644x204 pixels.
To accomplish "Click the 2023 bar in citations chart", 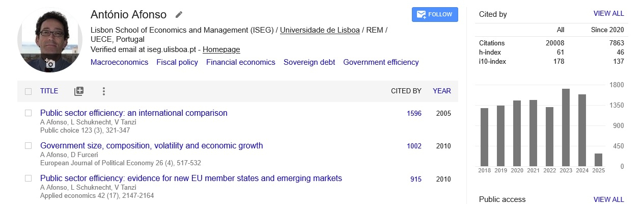I will [566, 127].
